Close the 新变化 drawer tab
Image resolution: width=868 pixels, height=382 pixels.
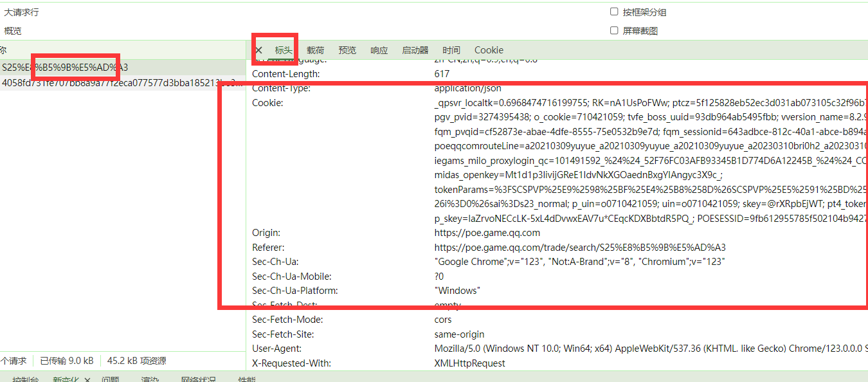87,379
